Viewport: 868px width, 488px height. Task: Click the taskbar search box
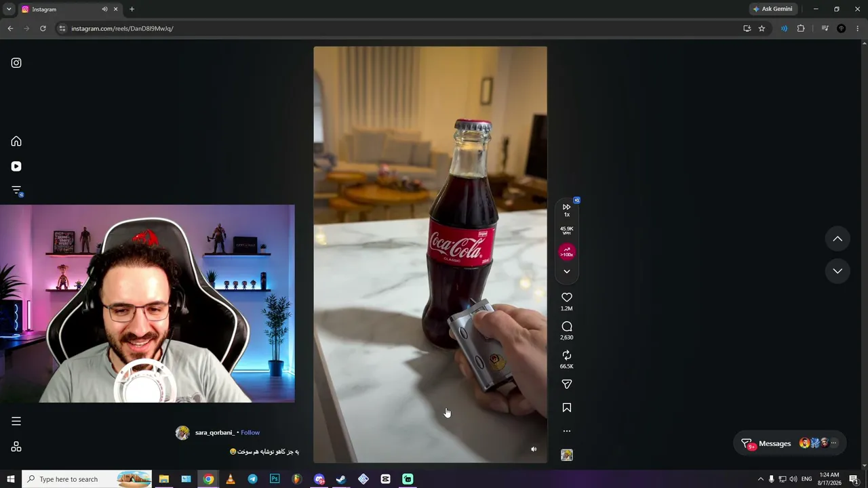(87, 479)
